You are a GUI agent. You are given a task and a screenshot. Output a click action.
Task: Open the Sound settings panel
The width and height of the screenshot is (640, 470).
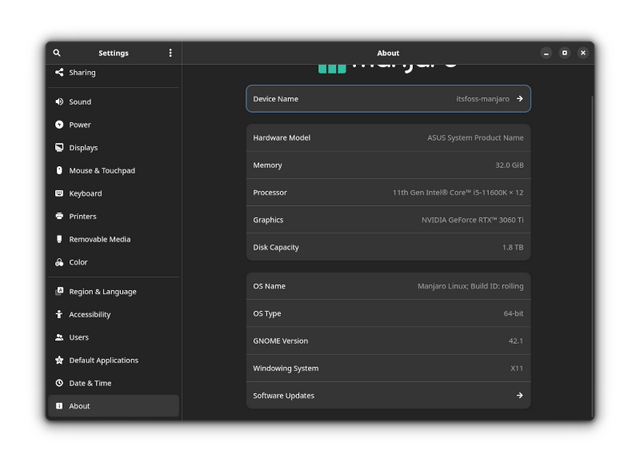113,102
